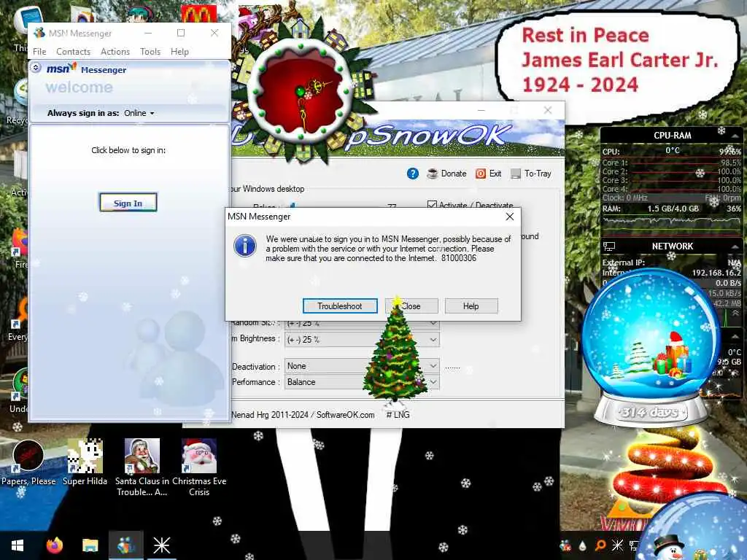Image resolution: width=747 pixels, height=560 pixels.
Task: Click Exit in the DesktopSnowOK toolbar
Action: click(489, 174)
